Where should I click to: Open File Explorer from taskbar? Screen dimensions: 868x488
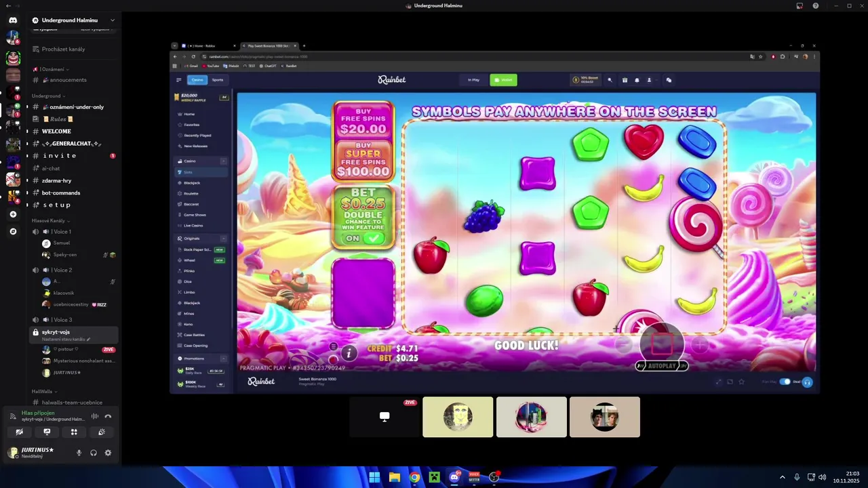click(395, 477)
